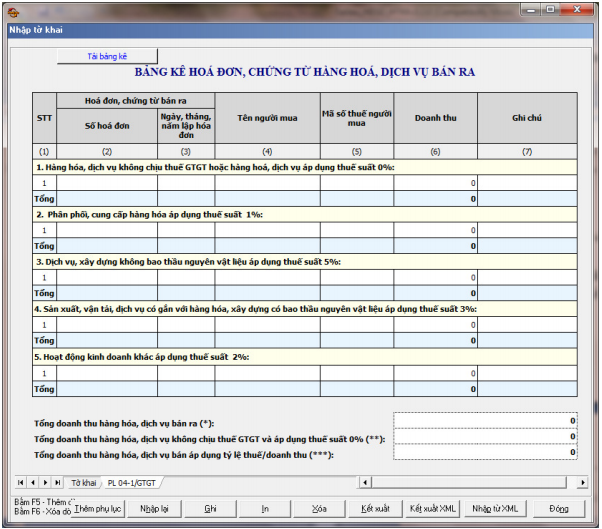Image resolution: width=602 pixels, height=529 pixels.
Task: Click the Nhập lại button
Action: coord(154,508)
